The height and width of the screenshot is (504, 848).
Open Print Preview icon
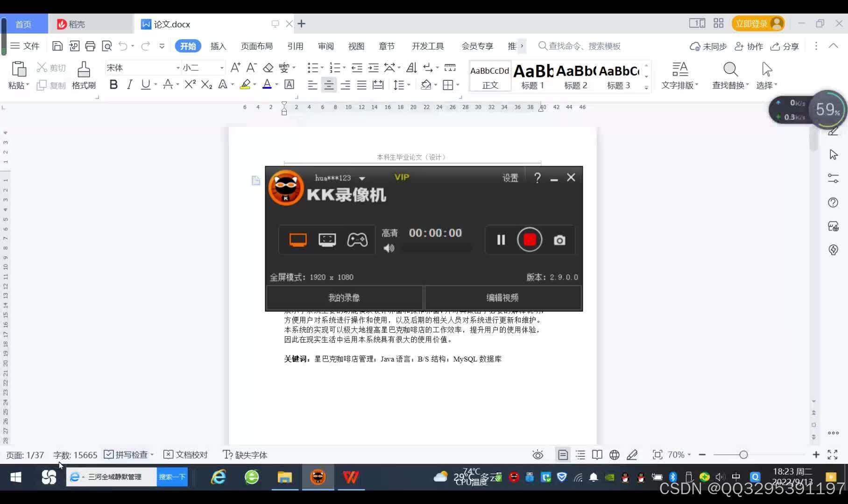coord(107,46)
